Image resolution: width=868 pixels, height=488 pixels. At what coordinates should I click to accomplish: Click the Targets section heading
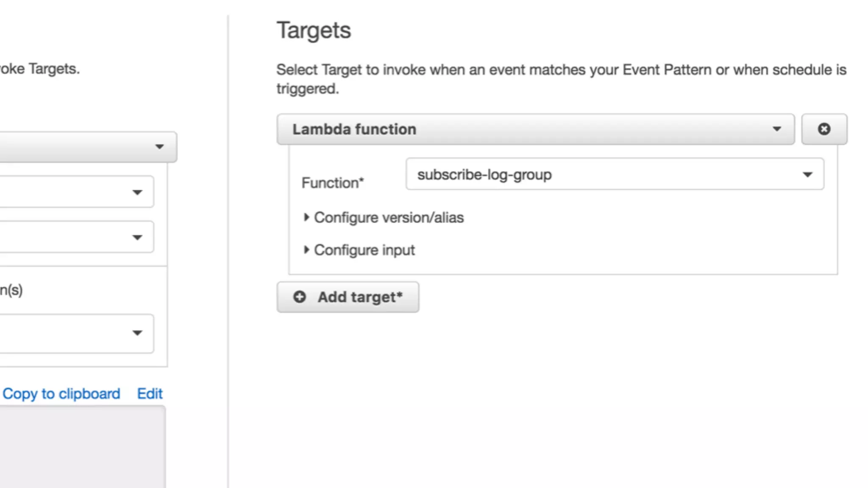[314, 30]
